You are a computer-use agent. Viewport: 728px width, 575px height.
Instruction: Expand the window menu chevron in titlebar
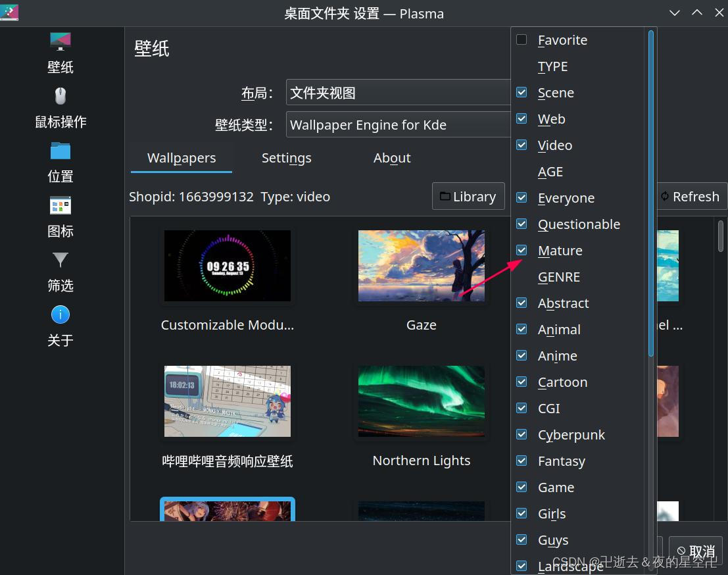tap(675, 12)
